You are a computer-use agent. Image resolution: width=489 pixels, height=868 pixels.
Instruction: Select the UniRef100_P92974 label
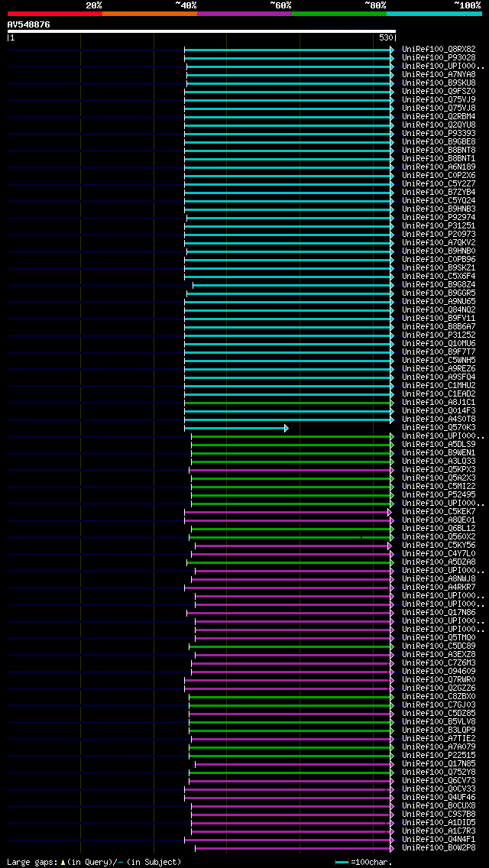[439, 218]
